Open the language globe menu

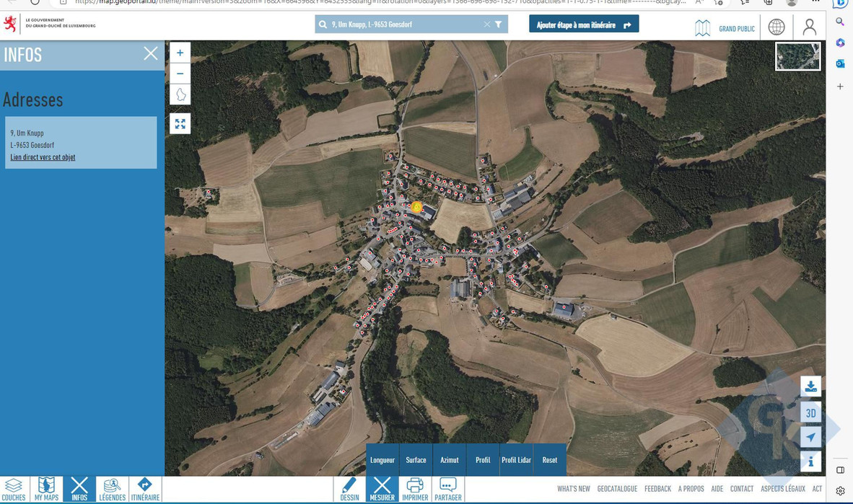(777, 27)
